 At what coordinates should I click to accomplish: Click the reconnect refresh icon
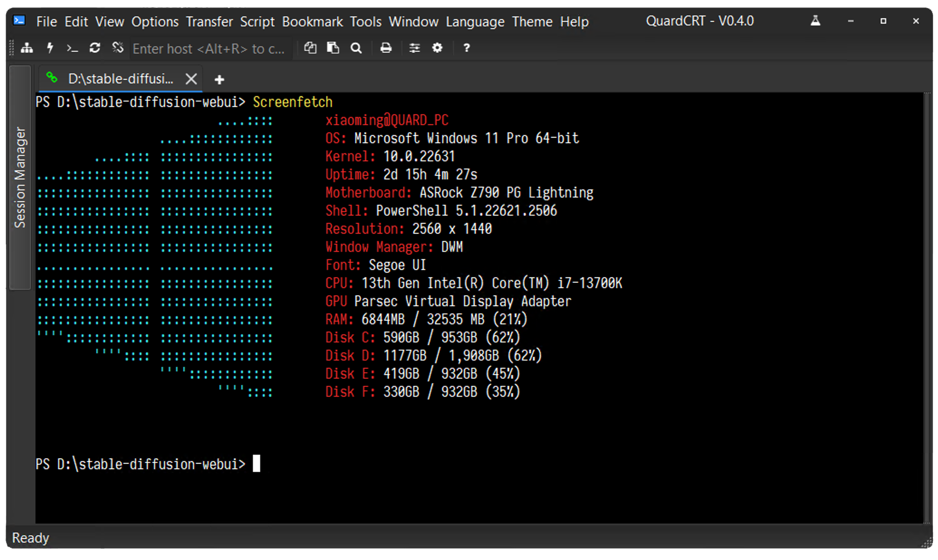point(95,48)
